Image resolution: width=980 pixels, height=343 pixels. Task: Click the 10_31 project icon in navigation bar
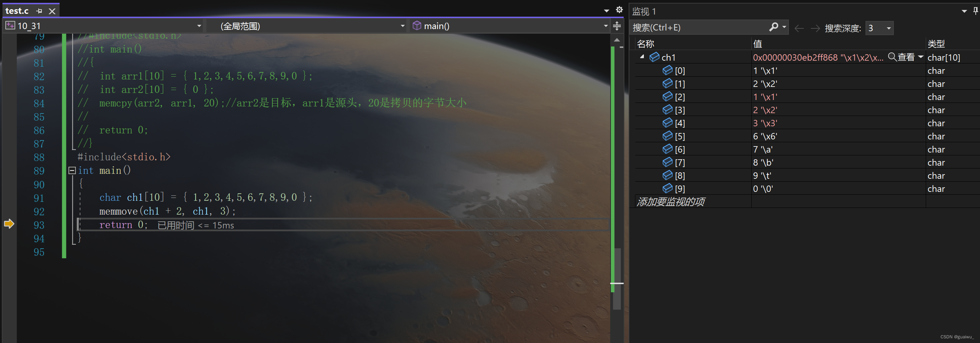point(10,26)
